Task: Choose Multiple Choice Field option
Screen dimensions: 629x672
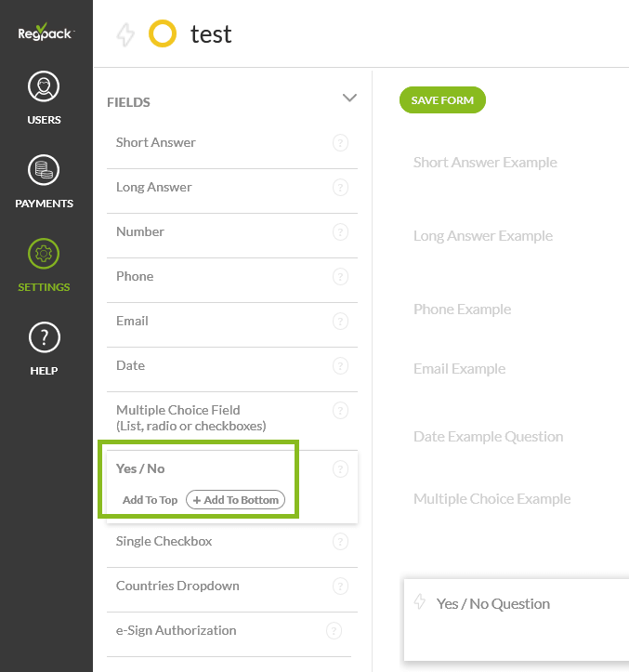Action: [190, 417]
